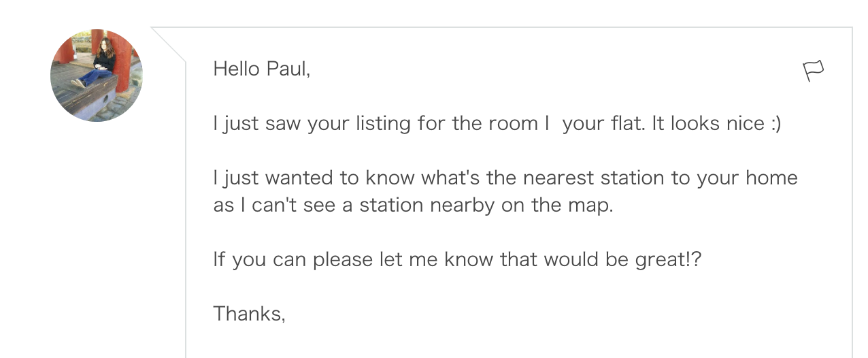
Task: Select the "as I can't see a station" line
Action: tap(414, 205)
